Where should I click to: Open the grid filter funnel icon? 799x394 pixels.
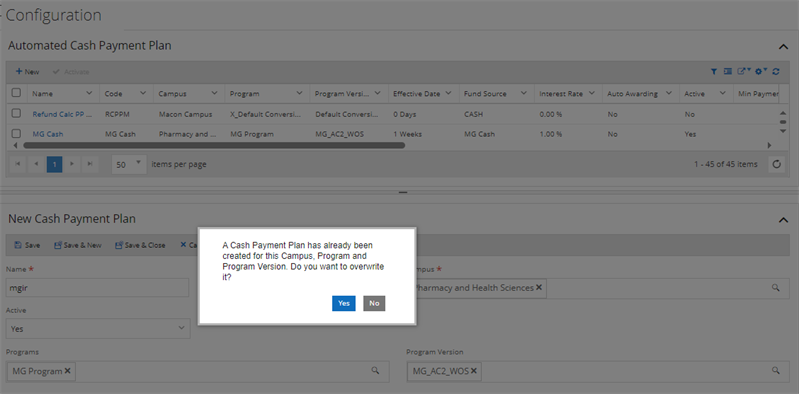click(x=714, y=72)
